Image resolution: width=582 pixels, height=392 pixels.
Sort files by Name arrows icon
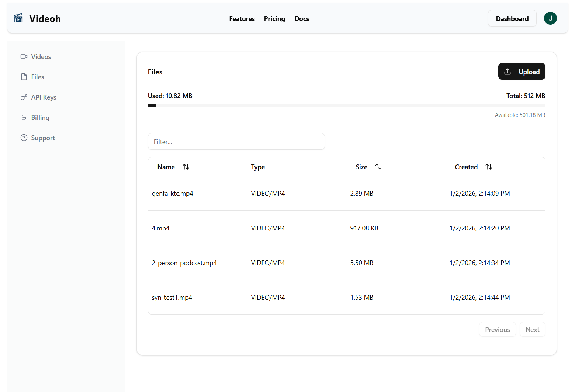186,167
